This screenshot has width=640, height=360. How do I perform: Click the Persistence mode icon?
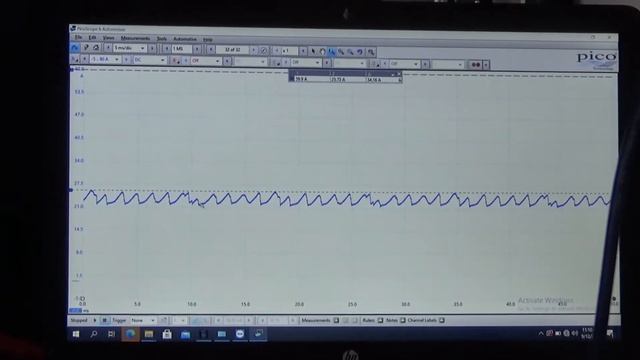pyautogui.click(x=86, y=48)
